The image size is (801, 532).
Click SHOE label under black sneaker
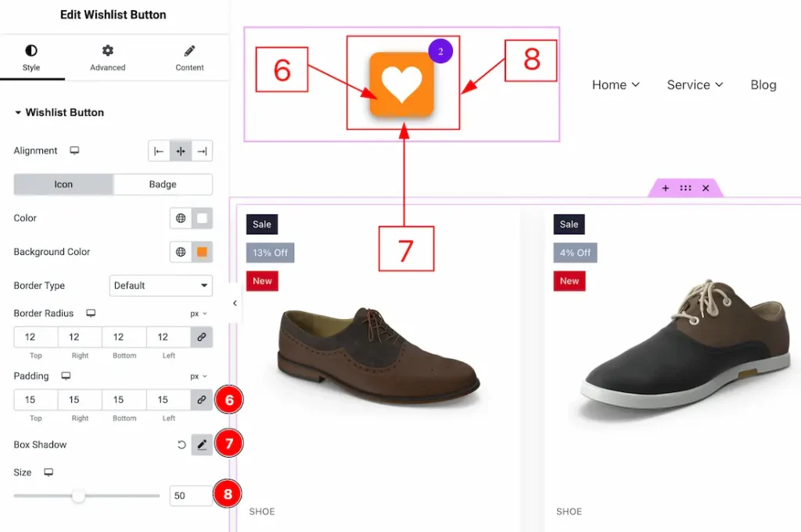coord(569,512)
